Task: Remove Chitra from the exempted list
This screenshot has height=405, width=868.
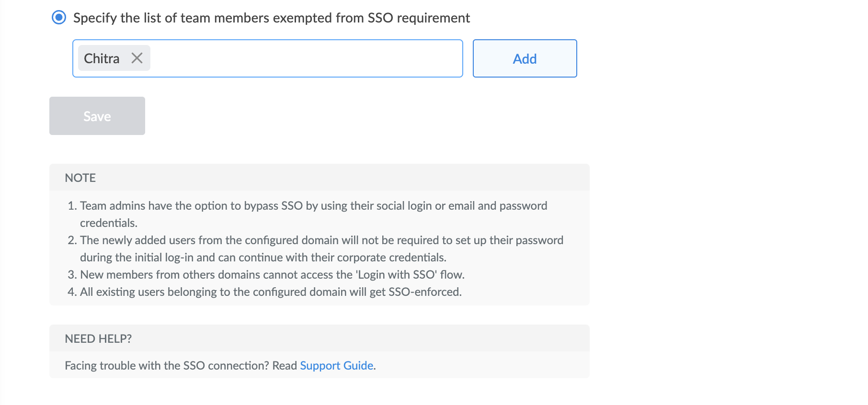Action: coord(137,58)
